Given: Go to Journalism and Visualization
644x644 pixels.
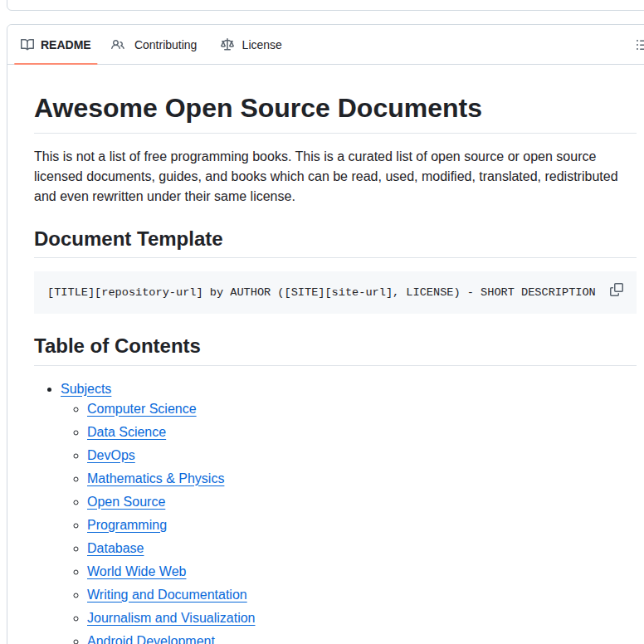Looking at the screenshot, I should pos(171,617).
